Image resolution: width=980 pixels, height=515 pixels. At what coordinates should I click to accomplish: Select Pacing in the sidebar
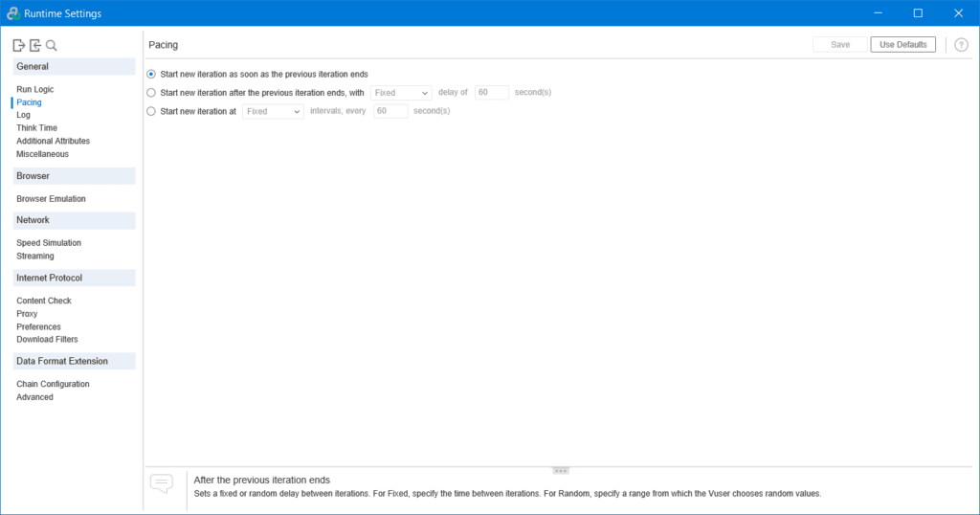click(x=29, y=101)
